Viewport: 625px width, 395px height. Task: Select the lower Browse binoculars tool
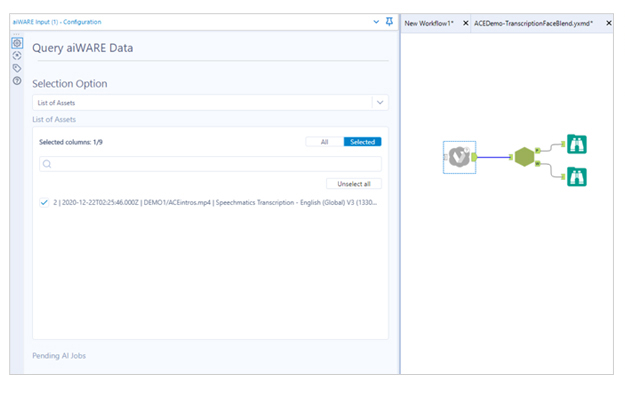(x=577, y=177)
